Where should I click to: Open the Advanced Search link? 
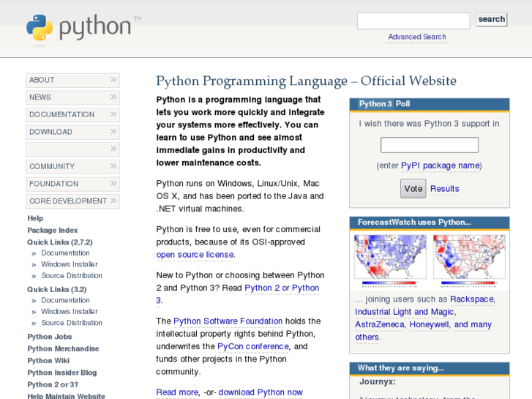(x=416, y=37)
